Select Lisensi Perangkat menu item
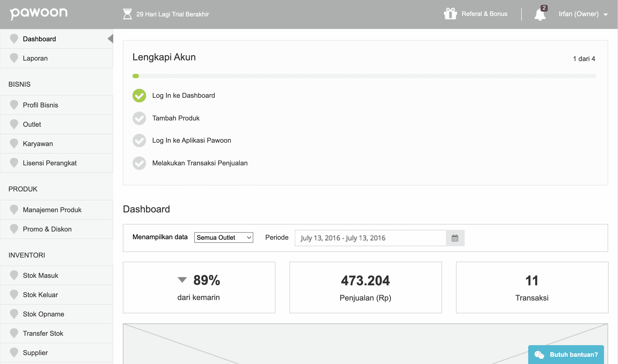This screenshot has height=364, width=618. [57, 163]
